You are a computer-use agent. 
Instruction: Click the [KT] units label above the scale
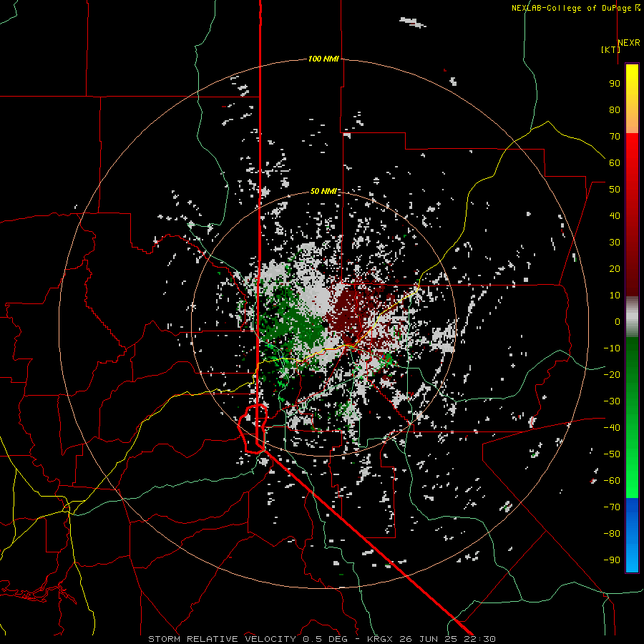pyautogui.click(x=610, y=49)
